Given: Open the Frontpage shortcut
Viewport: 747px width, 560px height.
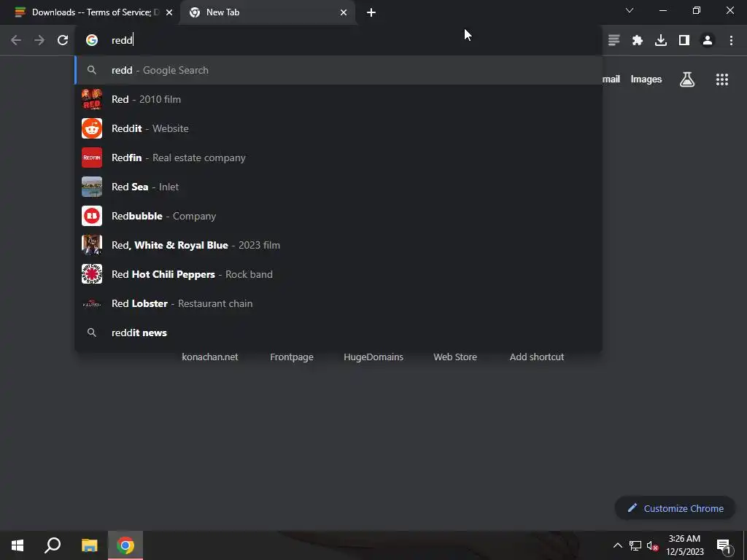Looking at the screenshot, I should click(292, 357).
